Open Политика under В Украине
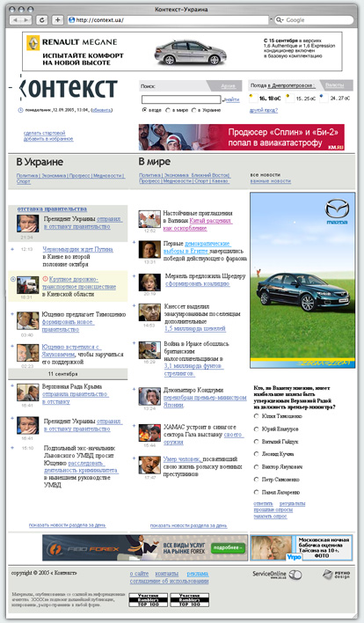 tap(27, 176)
